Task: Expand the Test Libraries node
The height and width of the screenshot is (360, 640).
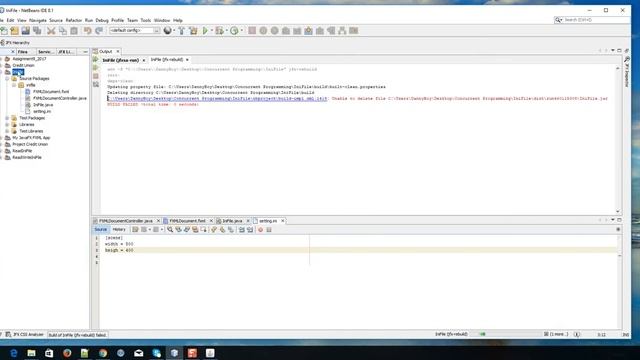Action: [7, 131]
